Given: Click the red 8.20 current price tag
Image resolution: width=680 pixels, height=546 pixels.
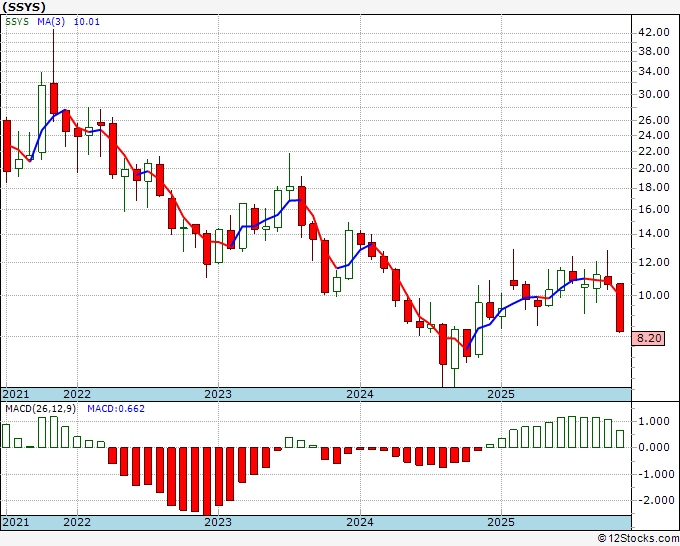Looking at the screenshot, I should 650,339.
